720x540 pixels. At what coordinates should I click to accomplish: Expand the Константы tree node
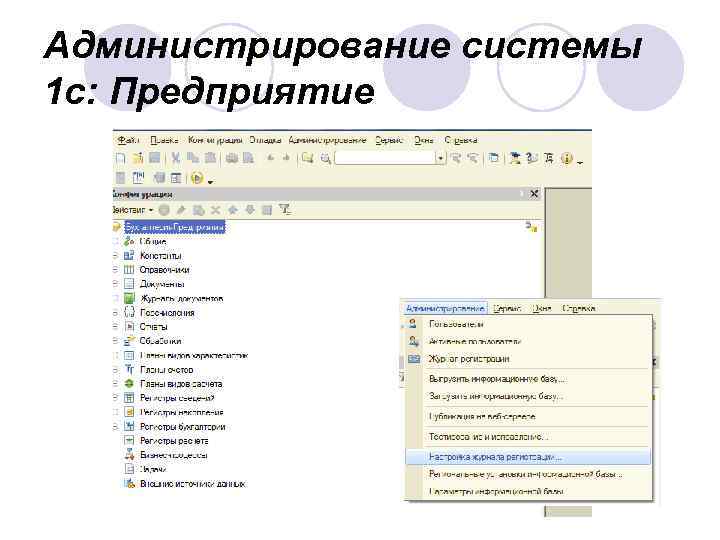pyautogui.click(x=115, y=256)
